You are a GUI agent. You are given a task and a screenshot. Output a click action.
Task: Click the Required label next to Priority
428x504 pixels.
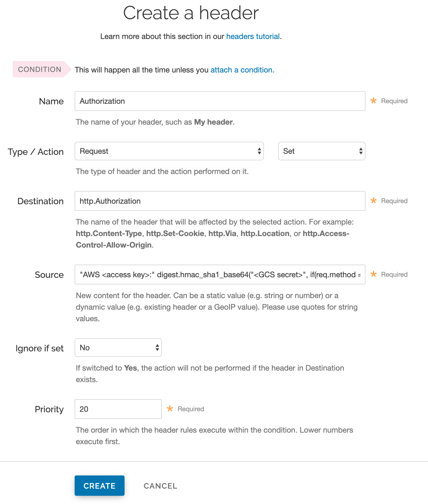[190, 409]
